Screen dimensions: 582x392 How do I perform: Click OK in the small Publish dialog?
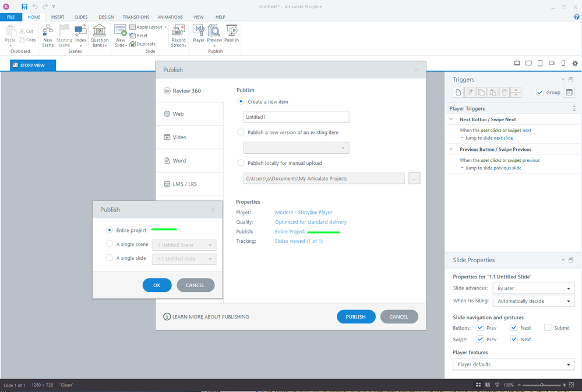click(x=157, y=285)
